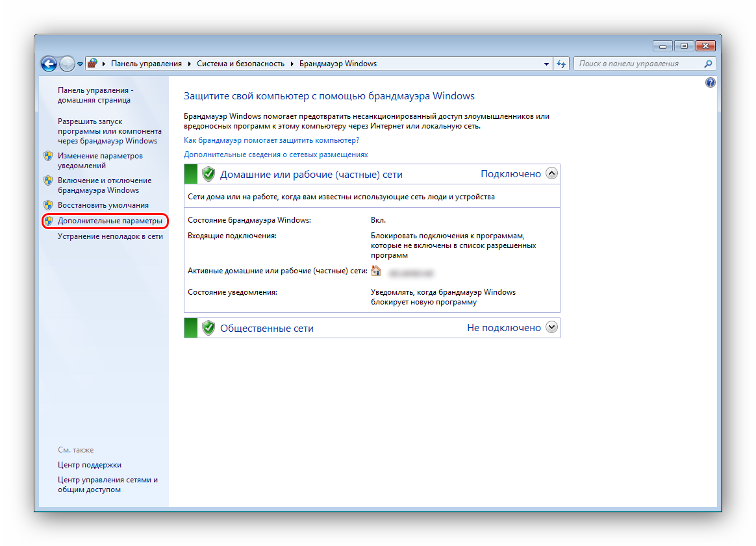
Task: Maximize the firewall window
Action: coord(684,46)
